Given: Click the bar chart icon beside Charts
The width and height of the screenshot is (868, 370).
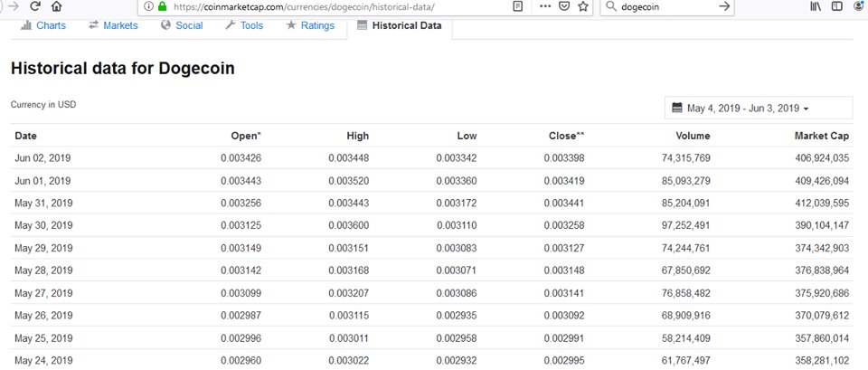Looking at the screenshot, I should point(26,25).
